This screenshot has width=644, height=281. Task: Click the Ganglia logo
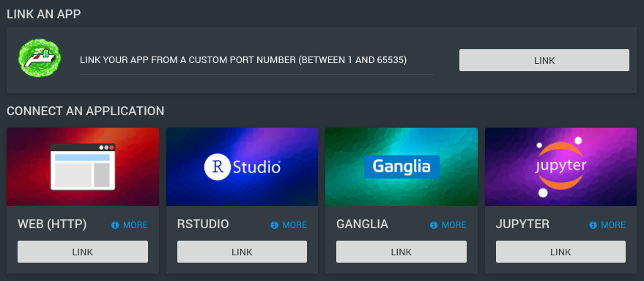[401, 167]
